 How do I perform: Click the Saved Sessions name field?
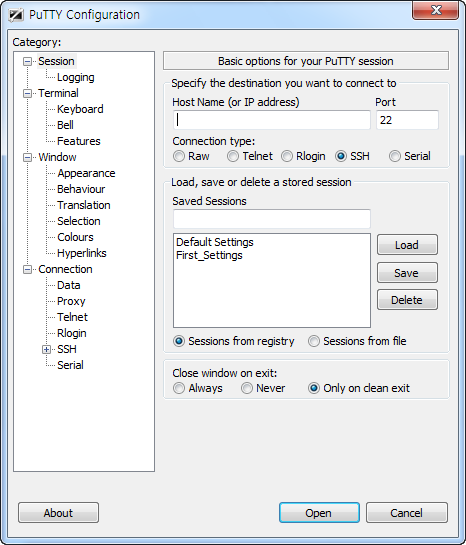pyautogui.click(x=272, y=219)
